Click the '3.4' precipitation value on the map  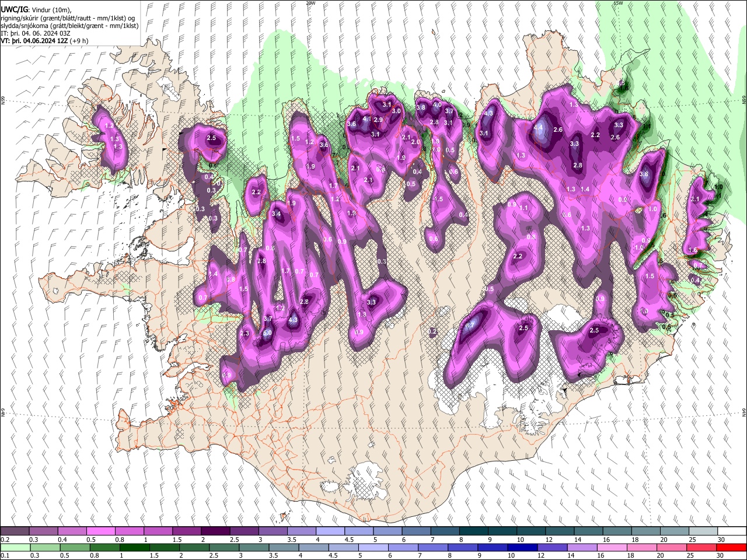coord(277,214)
